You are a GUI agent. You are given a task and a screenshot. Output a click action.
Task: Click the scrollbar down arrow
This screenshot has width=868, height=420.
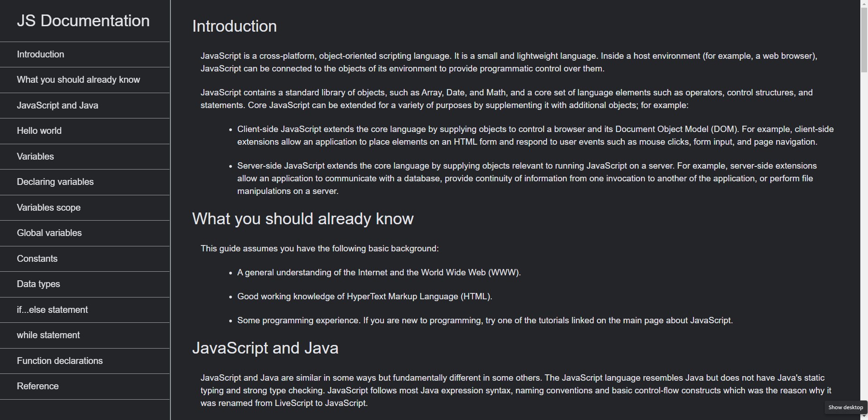[x=864, y=416]
